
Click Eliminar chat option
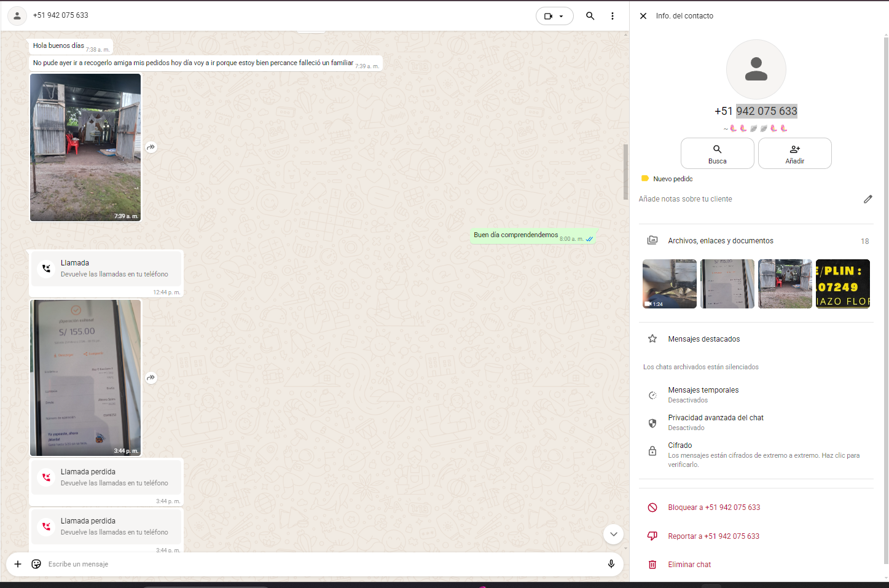click(689, 565)
